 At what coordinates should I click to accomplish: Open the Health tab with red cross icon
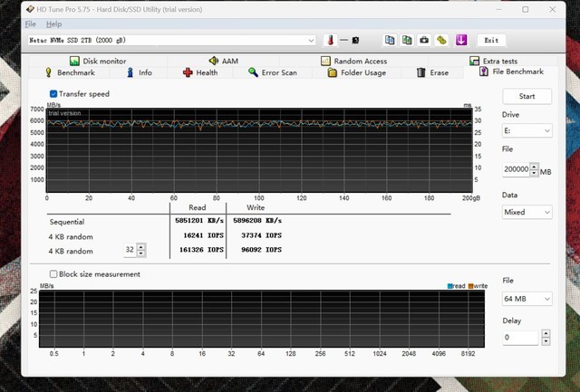click(x=200, y=72)
